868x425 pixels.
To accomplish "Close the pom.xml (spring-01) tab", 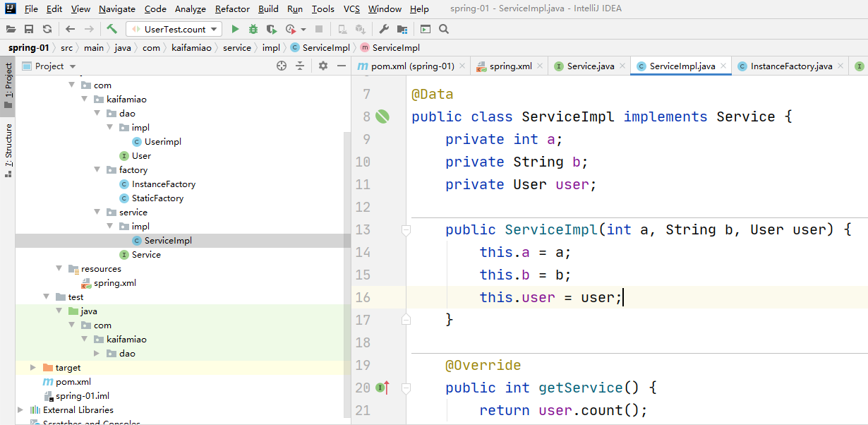I will (x=462, y=66).
